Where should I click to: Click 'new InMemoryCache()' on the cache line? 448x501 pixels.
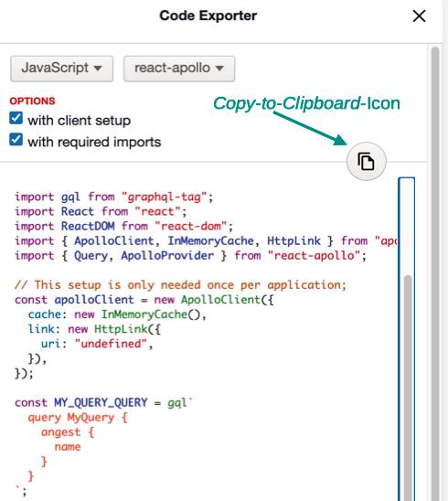point(137,314)
